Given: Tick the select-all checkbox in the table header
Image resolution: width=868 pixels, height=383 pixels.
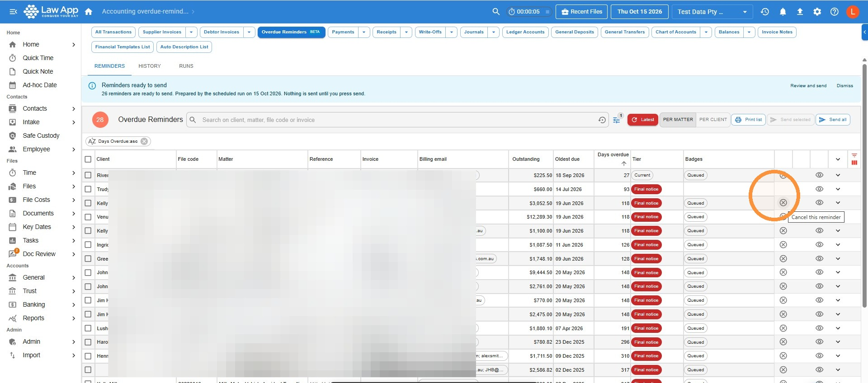Looking at the screenshot, I should (88, 159).
